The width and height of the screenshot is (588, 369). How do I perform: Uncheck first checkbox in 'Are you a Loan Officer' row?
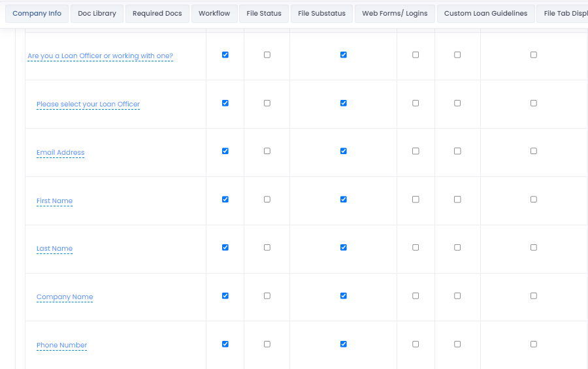225,55
